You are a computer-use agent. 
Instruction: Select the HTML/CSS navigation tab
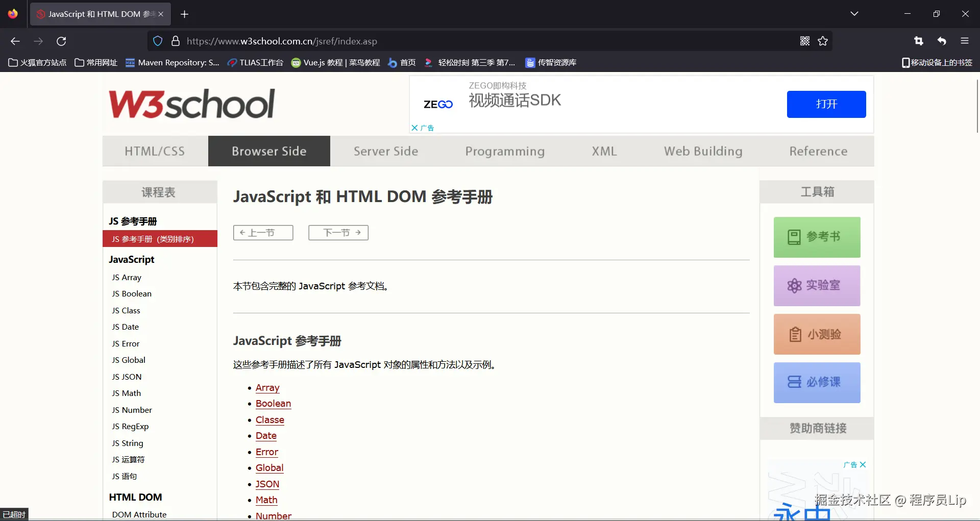(x=155, y=151)
